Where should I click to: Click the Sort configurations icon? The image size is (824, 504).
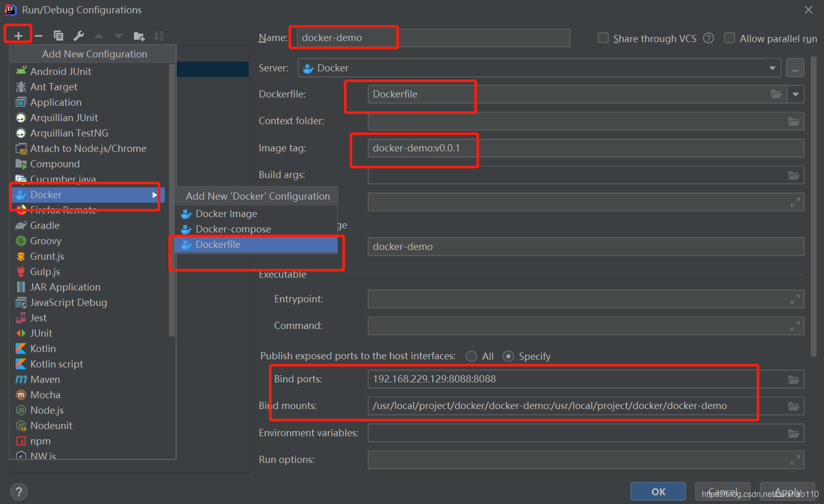tap(159, 36)
